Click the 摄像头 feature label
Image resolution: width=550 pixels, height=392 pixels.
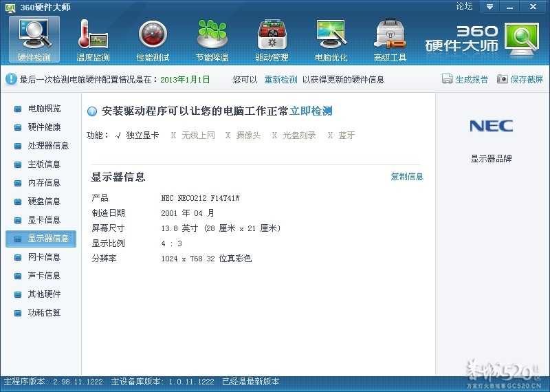(248, 135)
